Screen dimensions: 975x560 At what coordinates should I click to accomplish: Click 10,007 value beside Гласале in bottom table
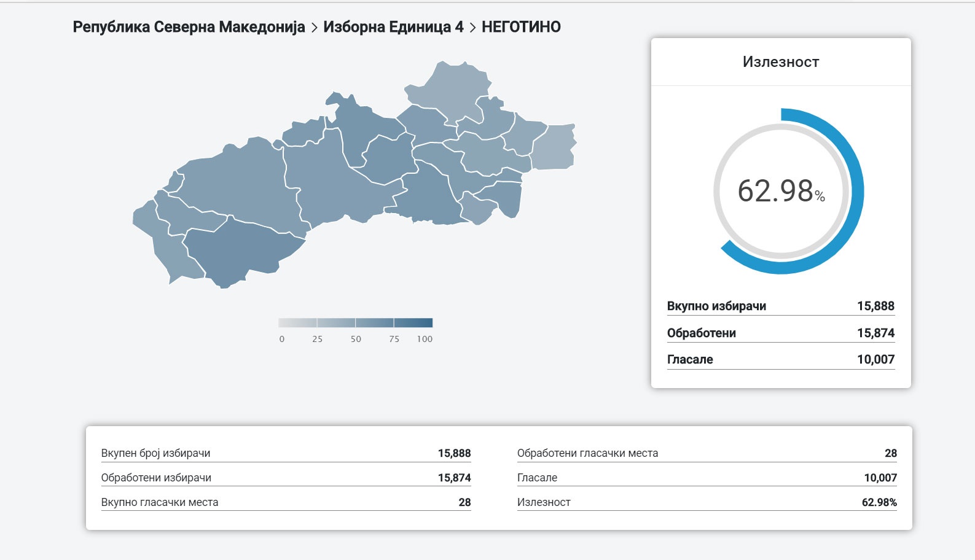(880, 478)
